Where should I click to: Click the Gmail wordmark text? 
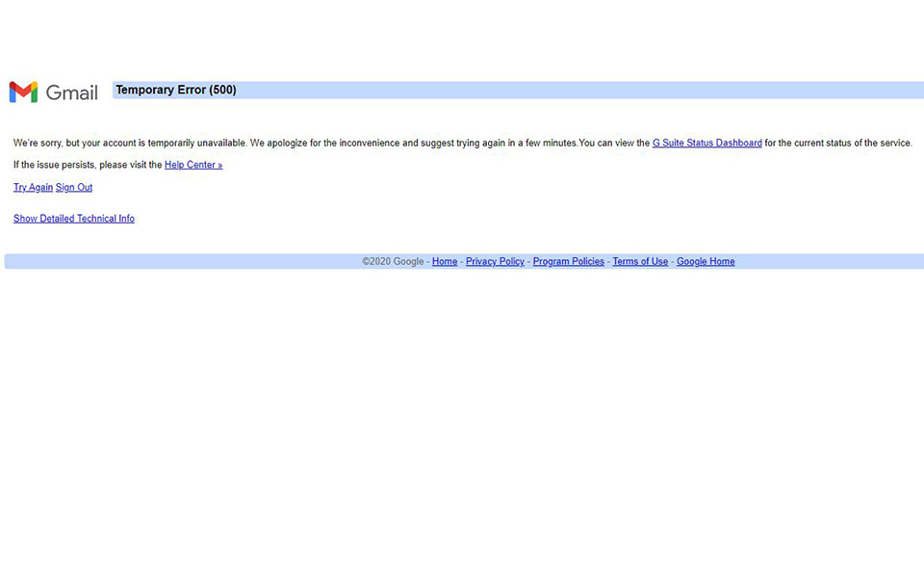click(72, 92)
